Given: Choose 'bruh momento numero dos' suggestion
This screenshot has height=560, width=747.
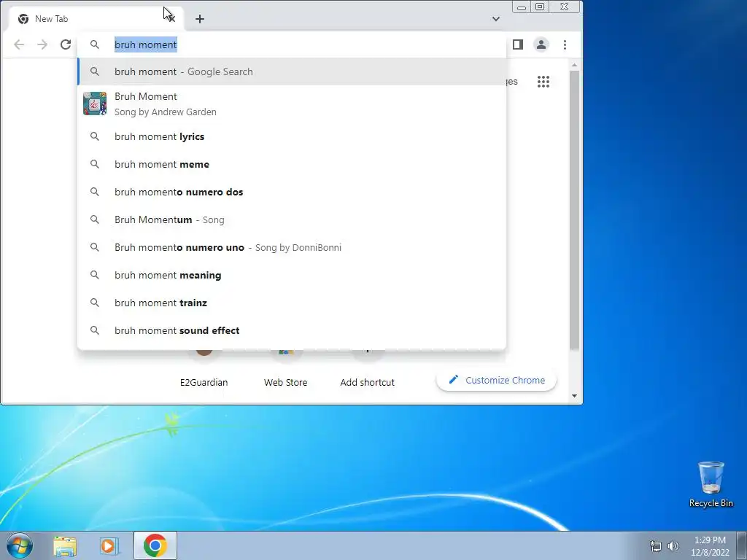Looking at the screenshot, I should [x=292, y=192].
